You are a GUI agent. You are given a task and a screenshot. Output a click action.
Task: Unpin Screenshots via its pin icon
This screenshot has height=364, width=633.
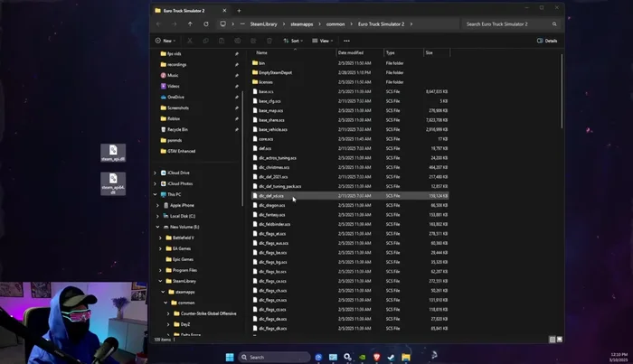[x=237, y=108]
